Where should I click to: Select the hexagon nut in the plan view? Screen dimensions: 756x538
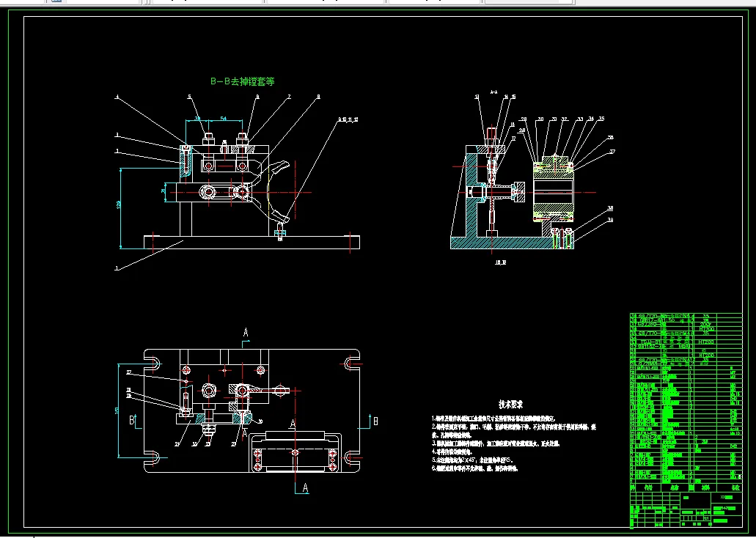click(x=208, y=389)
